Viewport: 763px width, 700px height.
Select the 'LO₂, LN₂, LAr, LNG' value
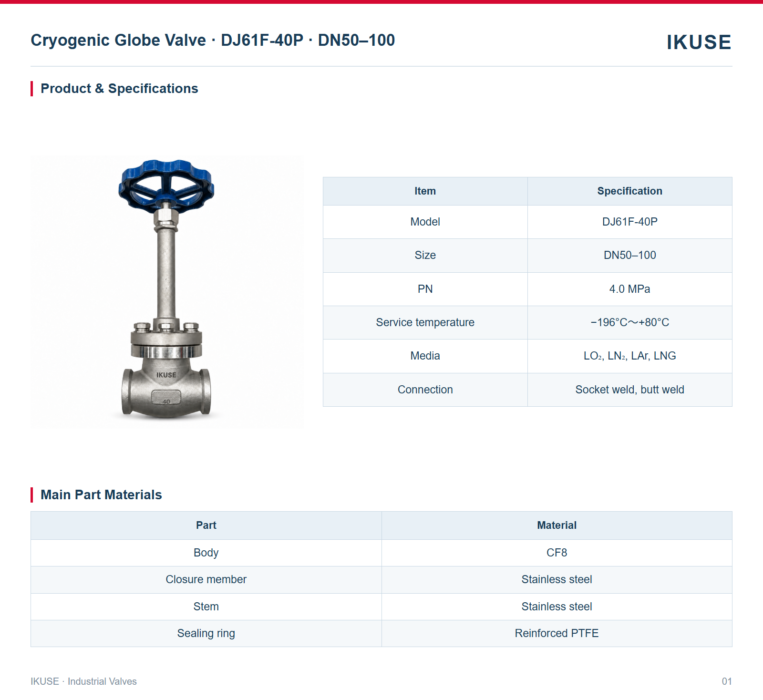629,356
